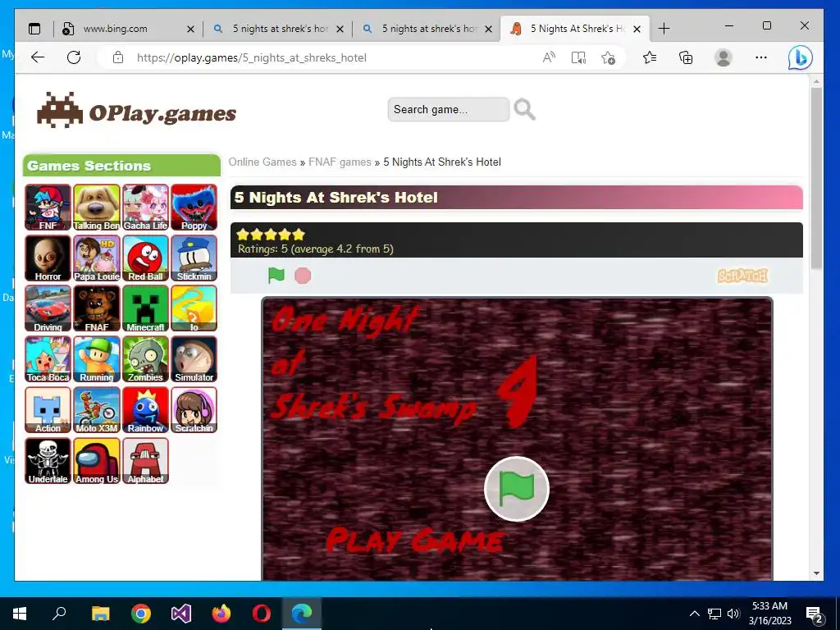Open the Scratchin games section
The image size is (840, 630).
(x=194, y=410)
